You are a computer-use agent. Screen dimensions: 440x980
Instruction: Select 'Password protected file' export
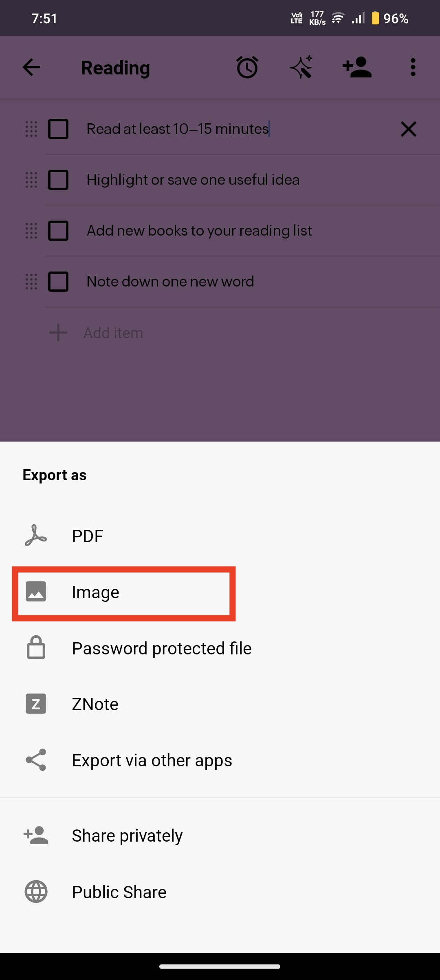coord(161,648)
